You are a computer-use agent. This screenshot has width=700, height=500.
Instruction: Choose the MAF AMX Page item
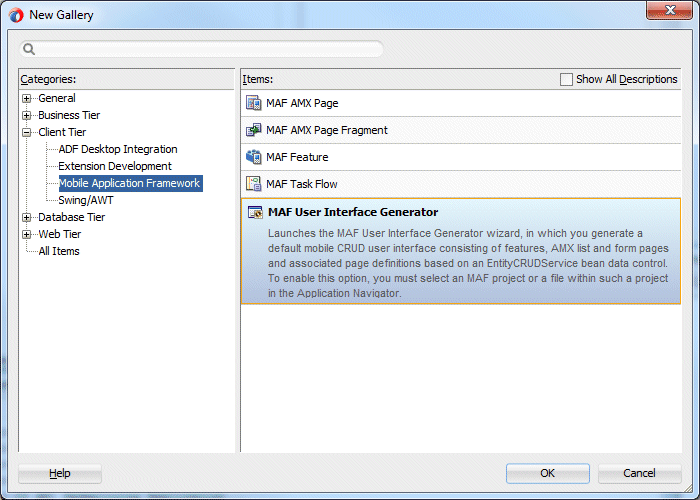[461, 103]
